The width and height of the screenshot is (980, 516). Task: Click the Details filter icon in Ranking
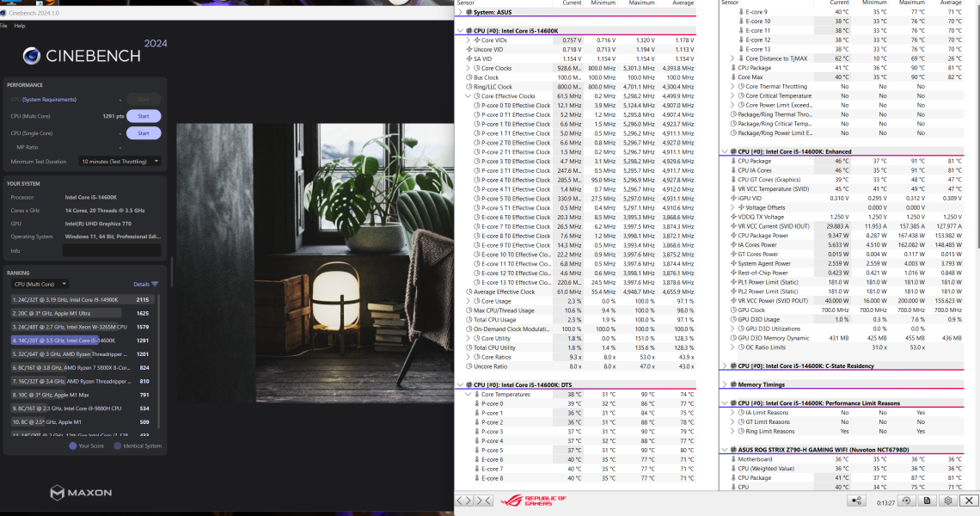[x=155, y=284]
